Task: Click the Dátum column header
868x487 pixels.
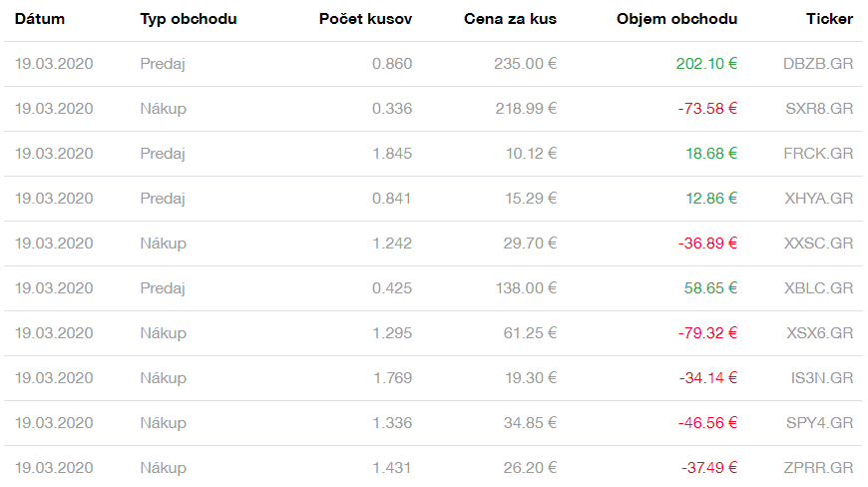Action: [x=40, y=19]
